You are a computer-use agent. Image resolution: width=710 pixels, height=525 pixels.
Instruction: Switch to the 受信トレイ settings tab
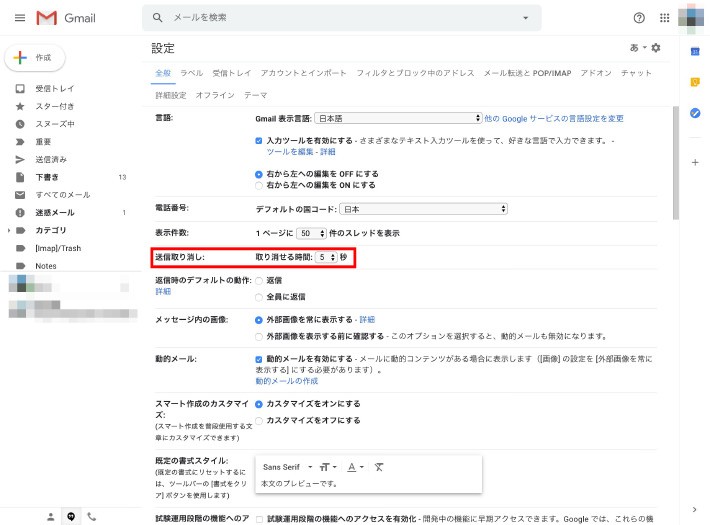pyautogui.click(x=232, y=73)
